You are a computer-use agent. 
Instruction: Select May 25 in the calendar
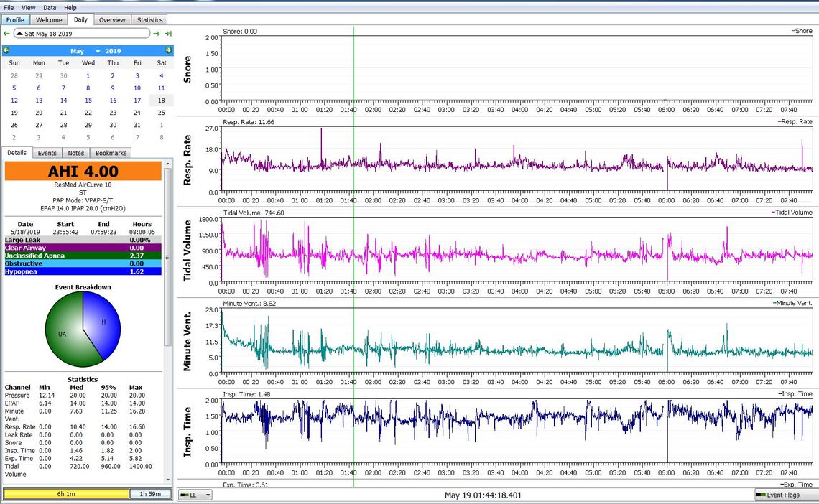click(x=162, y=113)
